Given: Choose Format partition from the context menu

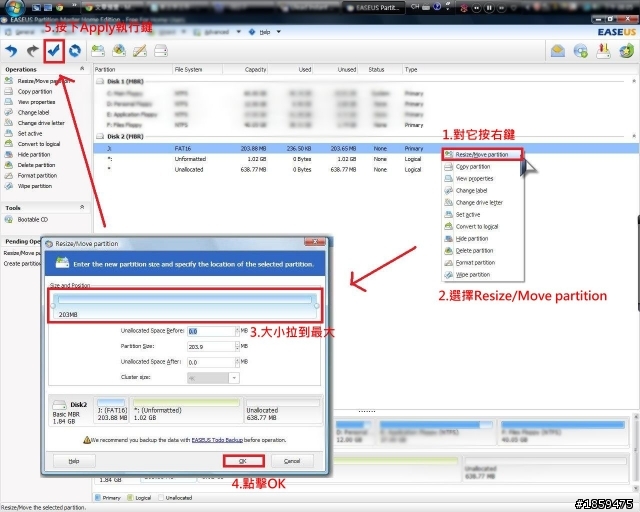Looking at the screenshot, I should [x=475, y=263].
